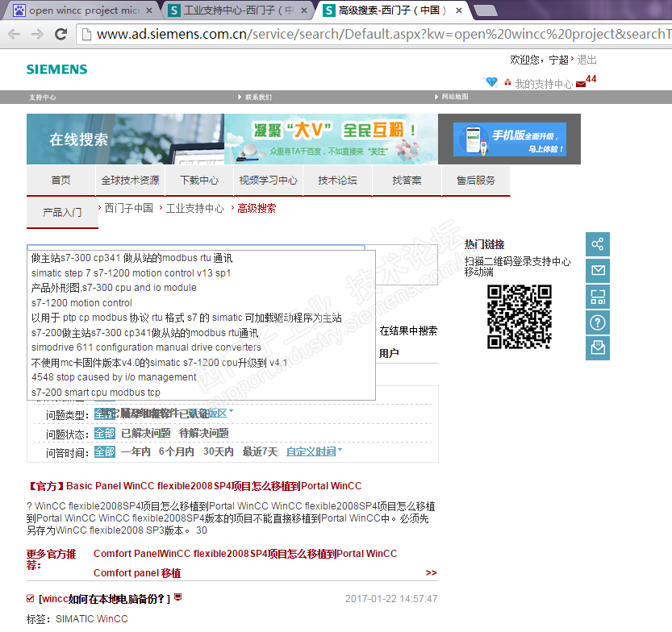Select 已解决问题 filter in 问题状态
The image size is (672, 632).
pyautogui.click(x=146, y=433)
